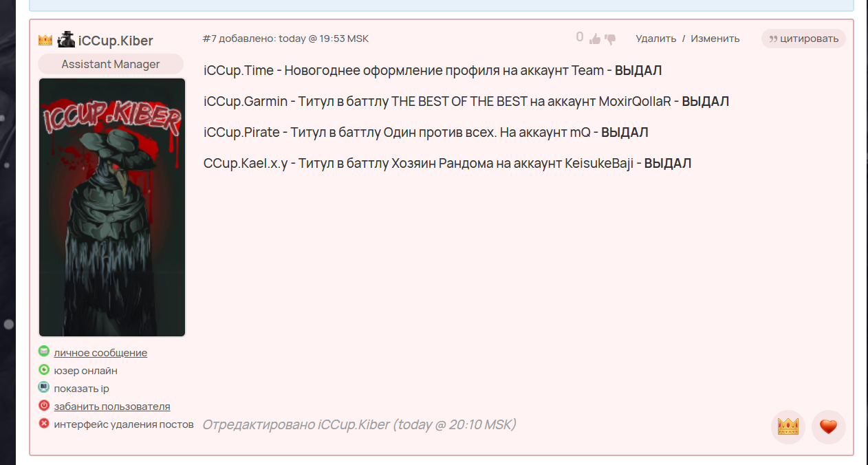Click the green envelope message icon
This screenshot has height=465, width=868.
click(x=44, y=352)
